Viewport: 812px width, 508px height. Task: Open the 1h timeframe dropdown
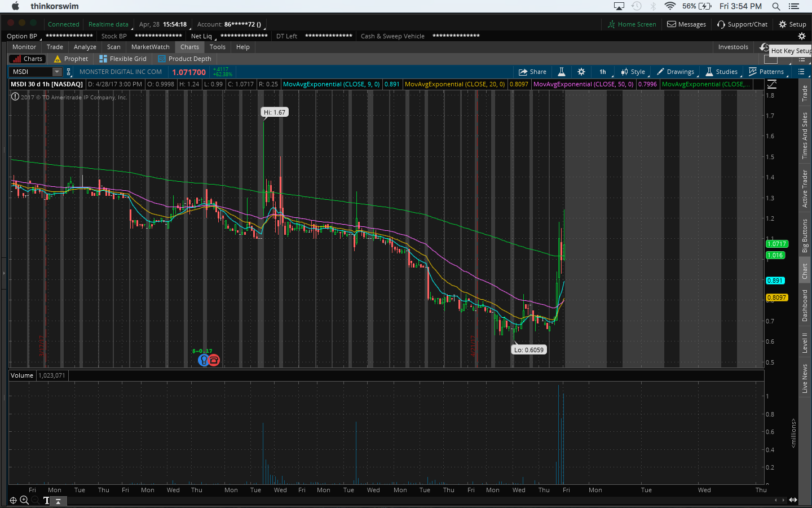tap(603, 72)
